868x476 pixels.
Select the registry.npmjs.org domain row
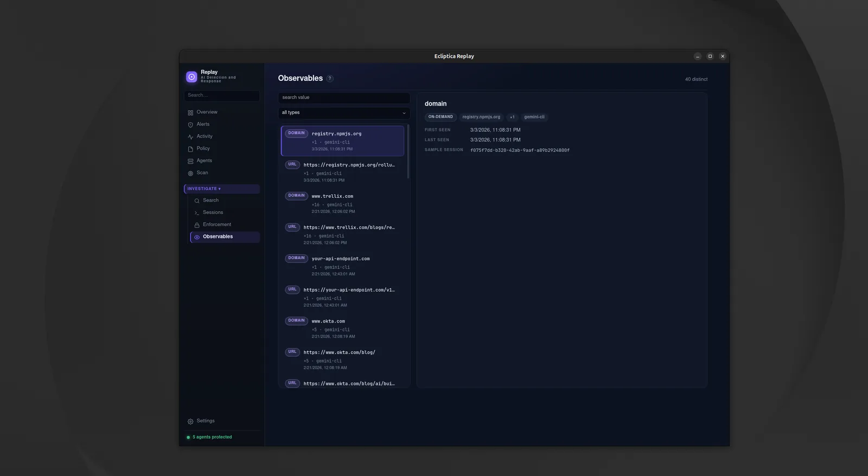[342, 141]
